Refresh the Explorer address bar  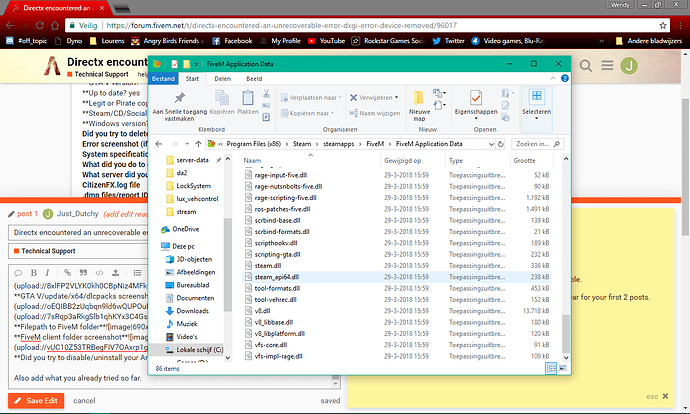500,144
